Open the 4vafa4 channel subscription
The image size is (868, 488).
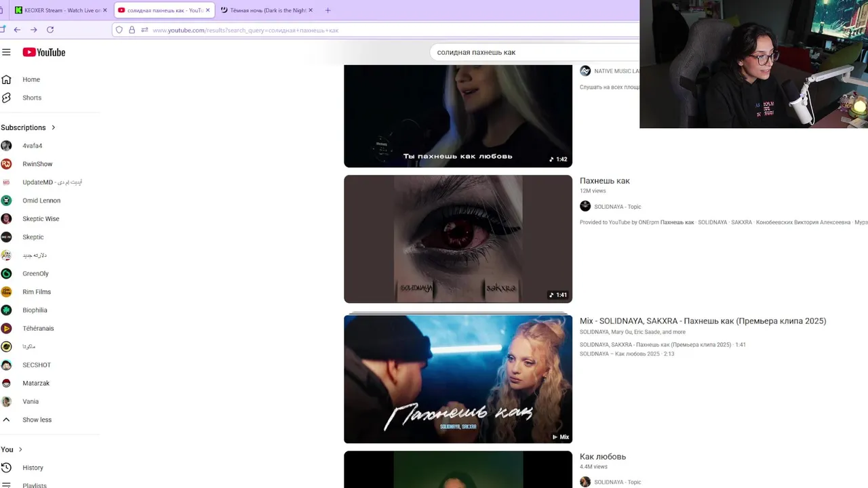pos(32,146)
